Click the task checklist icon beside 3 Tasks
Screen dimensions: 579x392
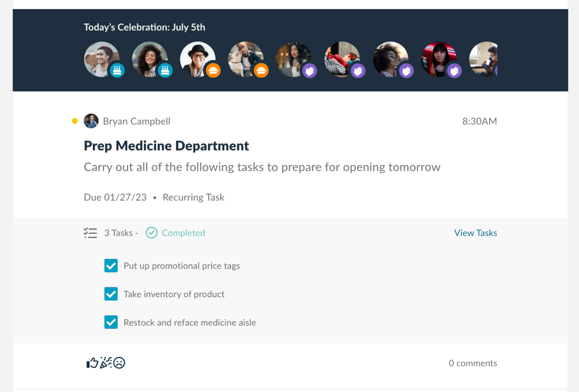pyautogui.click(x=90, y=233)
